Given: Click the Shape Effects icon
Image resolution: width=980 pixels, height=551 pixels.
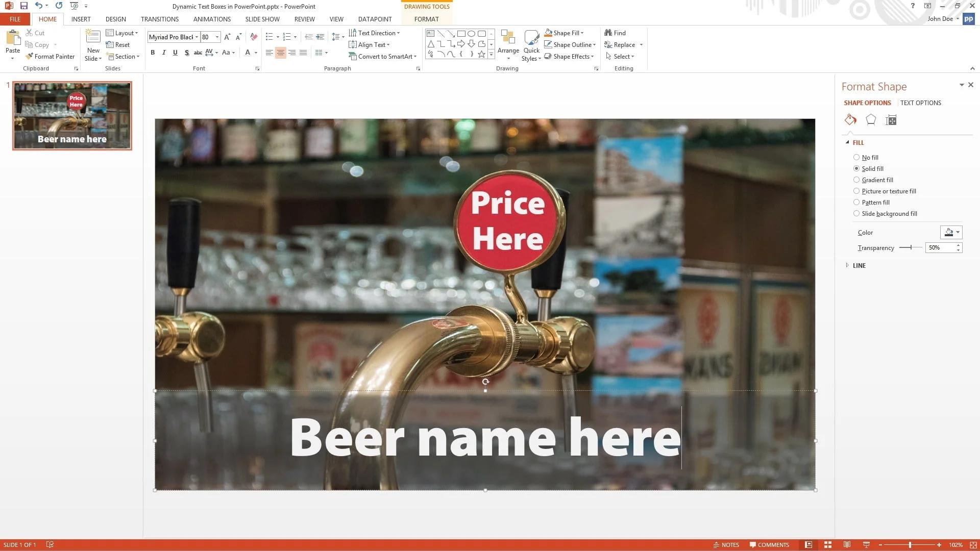Looking at the screenshot, I should click(x=548, y=56).
